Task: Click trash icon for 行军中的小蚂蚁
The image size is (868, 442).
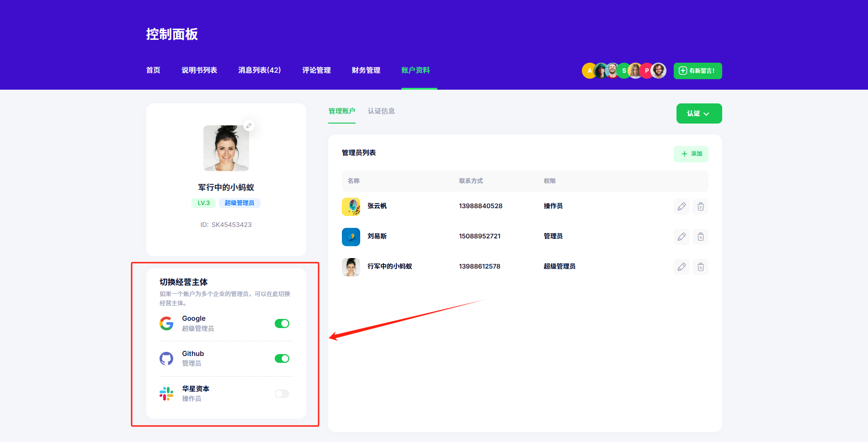Action: (x=700, y=267)
